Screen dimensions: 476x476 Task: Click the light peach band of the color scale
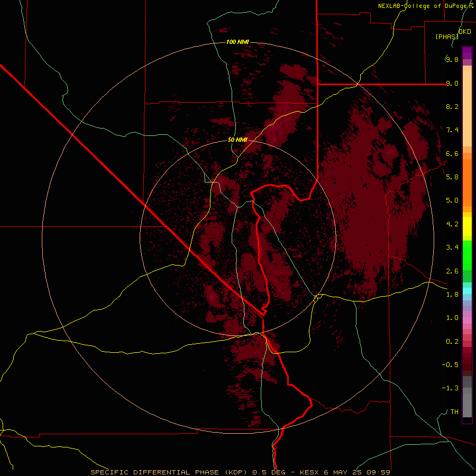(467, 108)
